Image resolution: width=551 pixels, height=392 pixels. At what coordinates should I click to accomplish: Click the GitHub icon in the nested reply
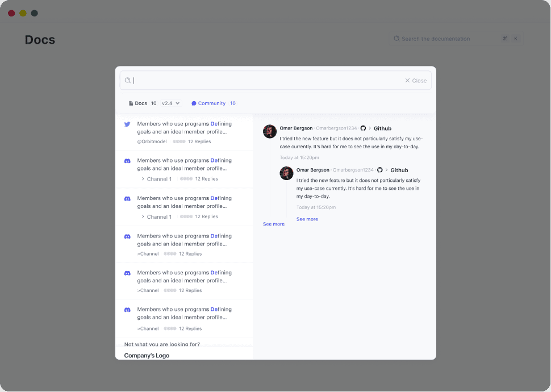[x=380, y=170]
